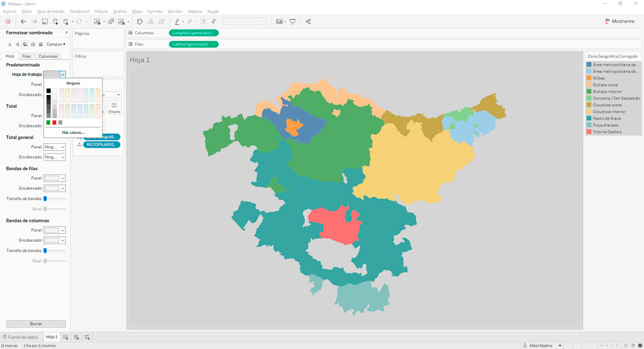Close the Formatear sombreado pane
Screen dimensions: 644x349
pos(66,32)
